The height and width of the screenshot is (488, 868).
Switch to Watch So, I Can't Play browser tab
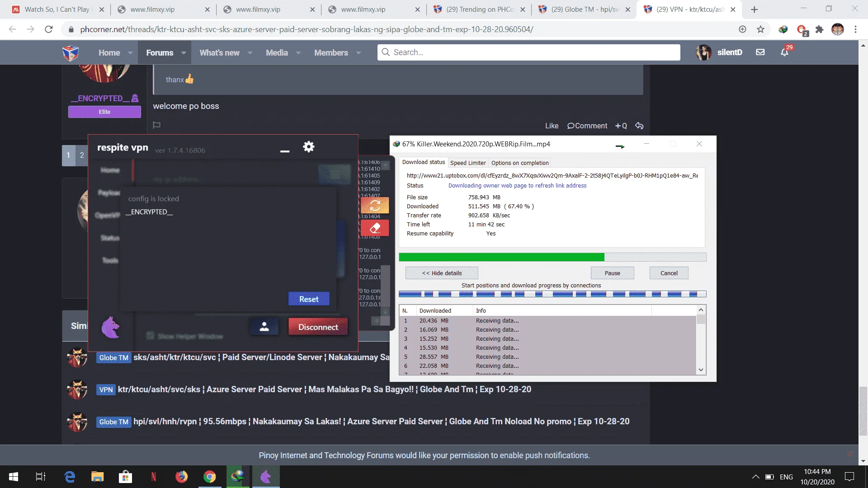57,9
